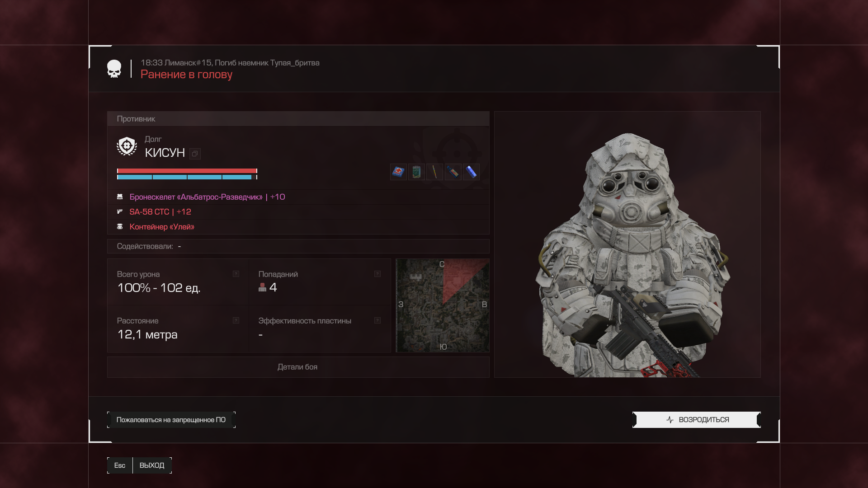868x488 pixels.
Task: Click the ВОЗРОДИТЬСЯ respawn button
Action: 696,420
